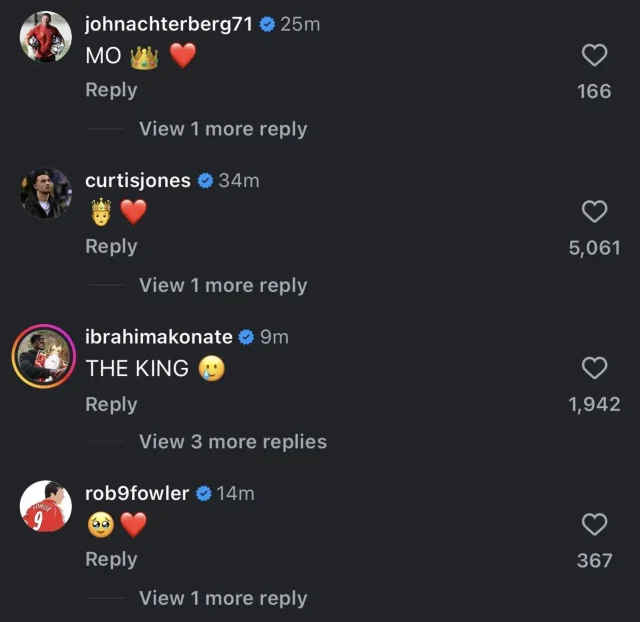Open johnachterberg71's profile picture
Image resolution: width=640 pixels, height=622 pixels.
pos(46,37)
